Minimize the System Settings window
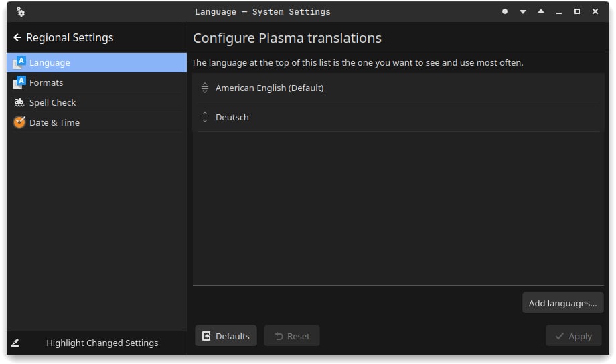This screenshot has height=364, width=616. (559, 12)
